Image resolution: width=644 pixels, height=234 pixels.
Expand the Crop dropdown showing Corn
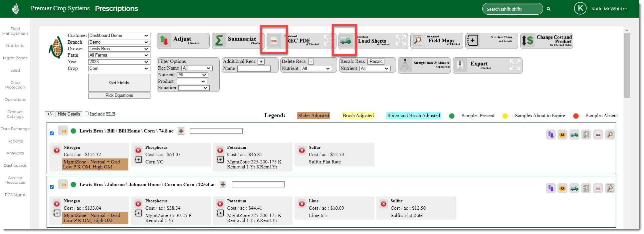pos(119,69)
